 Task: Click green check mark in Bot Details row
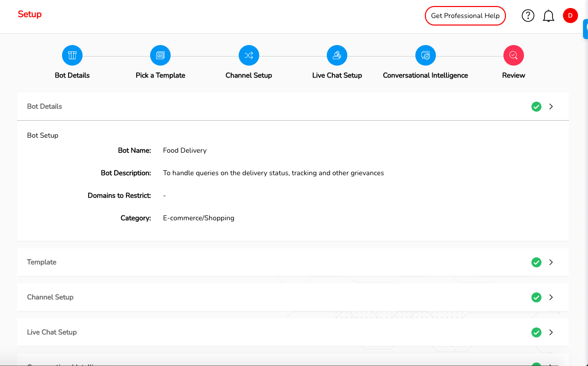coord(536,107)
